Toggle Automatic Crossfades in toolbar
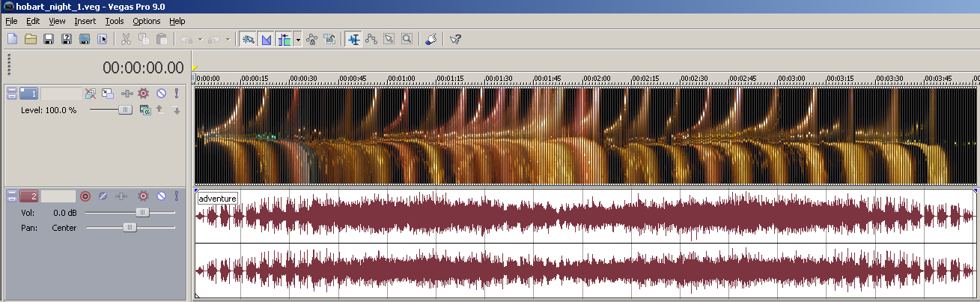The width and height of the screenshot is (980, 302). (266, 38)
